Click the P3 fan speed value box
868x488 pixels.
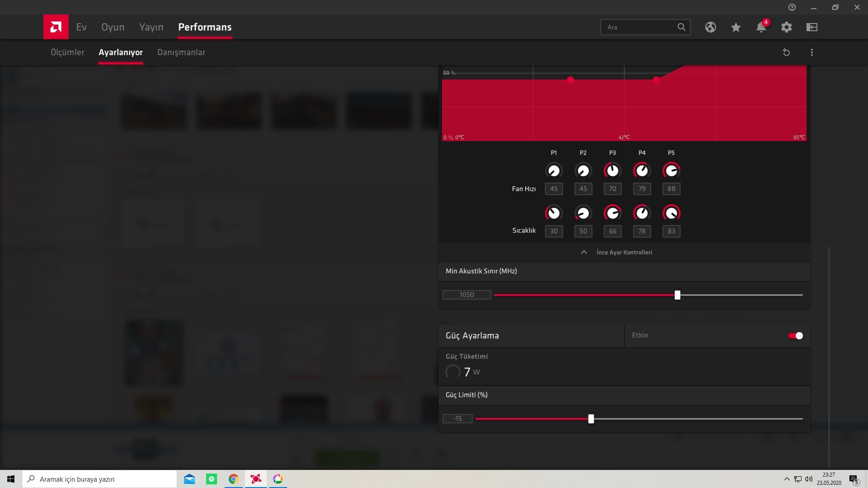(x=613, y=189)
